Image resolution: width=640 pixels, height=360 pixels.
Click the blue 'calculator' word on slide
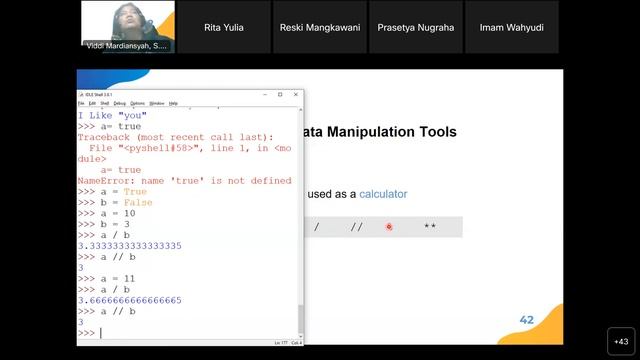[x=383, y=194]
